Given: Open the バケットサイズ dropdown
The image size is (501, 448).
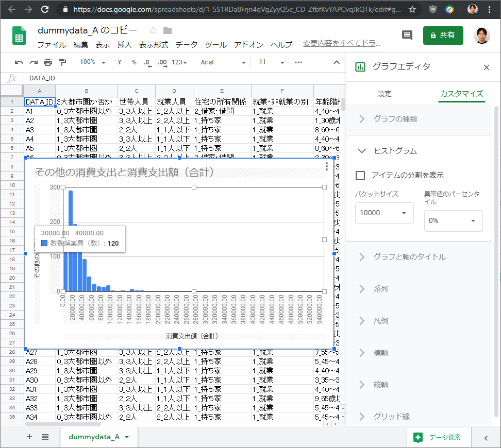Looking at the screenshot, I should (x=384, y=213).
